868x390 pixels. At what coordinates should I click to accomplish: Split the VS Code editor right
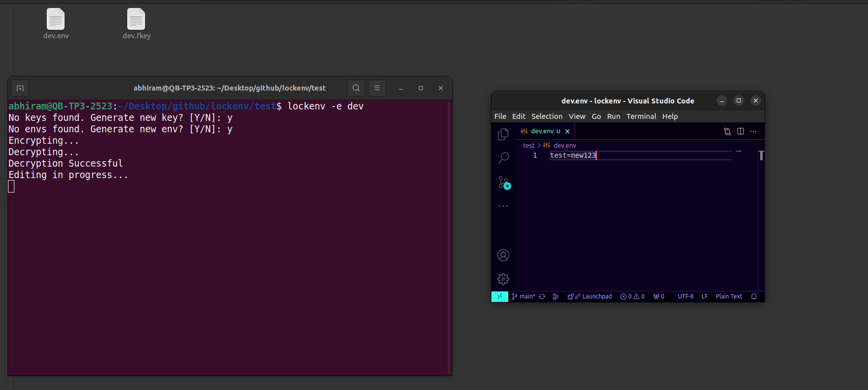(x=741, y=131)
